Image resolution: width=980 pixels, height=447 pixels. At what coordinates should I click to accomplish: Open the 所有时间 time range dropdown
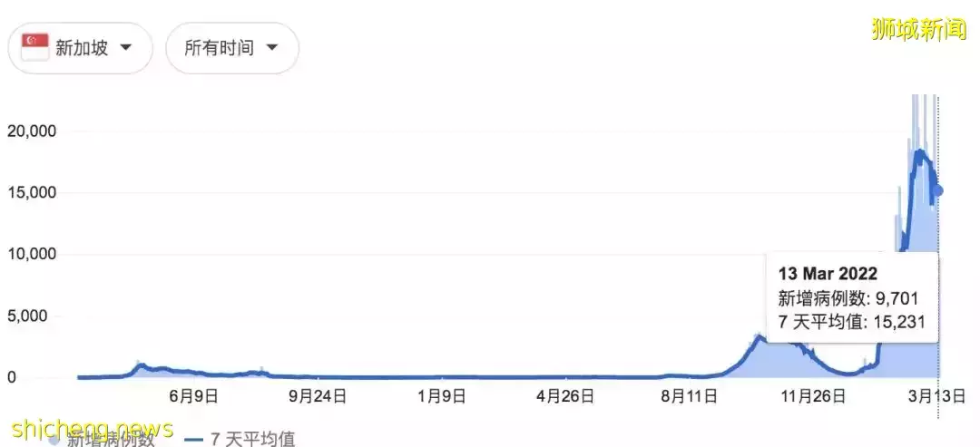click(232, 48)
